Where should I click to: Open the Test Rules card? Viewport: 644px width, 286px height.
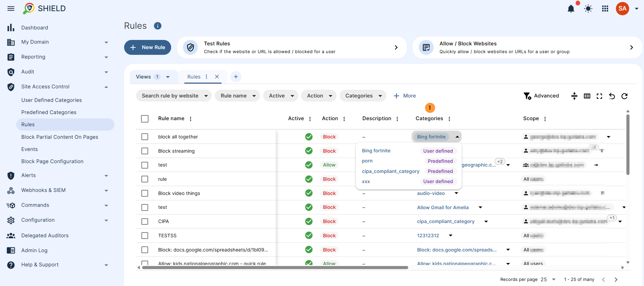(292, 47)
